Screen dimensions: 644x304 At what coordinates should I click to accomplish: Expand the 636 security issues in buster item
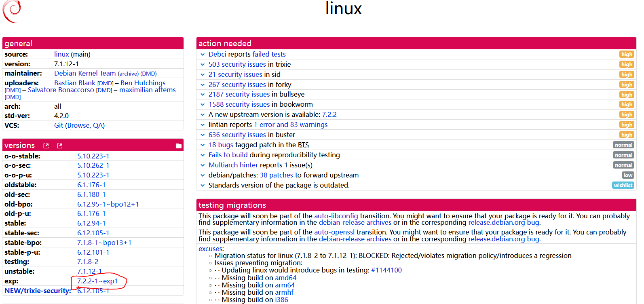click(x=203, y=135)
